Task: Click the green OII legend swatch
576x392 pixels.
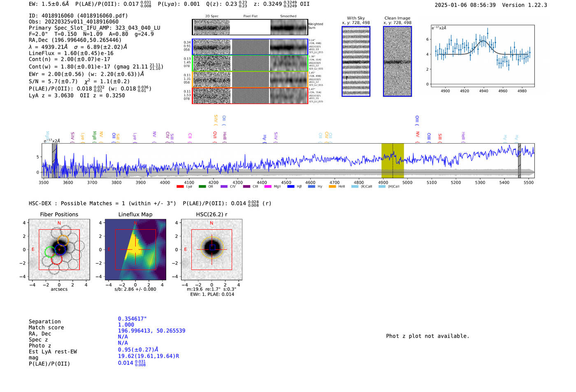Action: (x=202, y=187)
